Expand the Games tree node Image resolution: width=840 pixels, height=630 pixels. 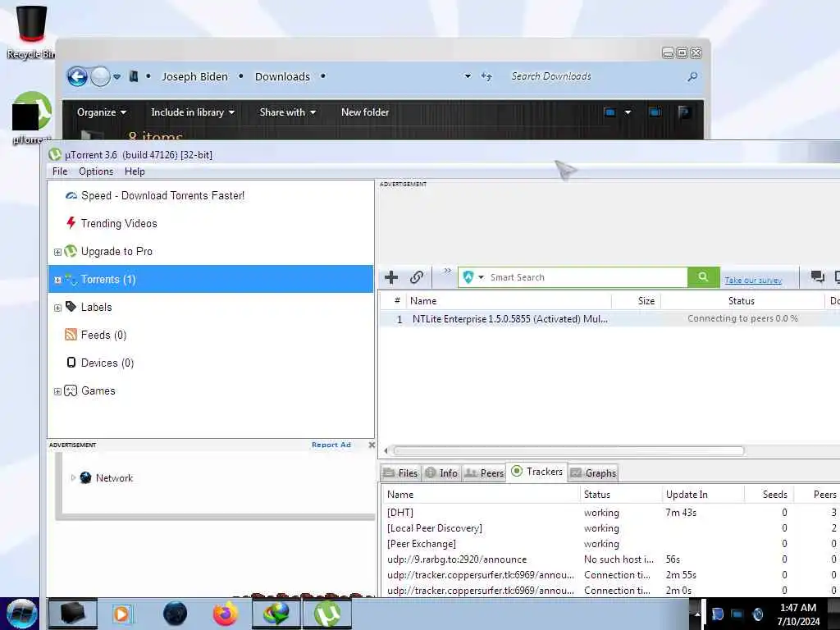[x=57, y=391]
